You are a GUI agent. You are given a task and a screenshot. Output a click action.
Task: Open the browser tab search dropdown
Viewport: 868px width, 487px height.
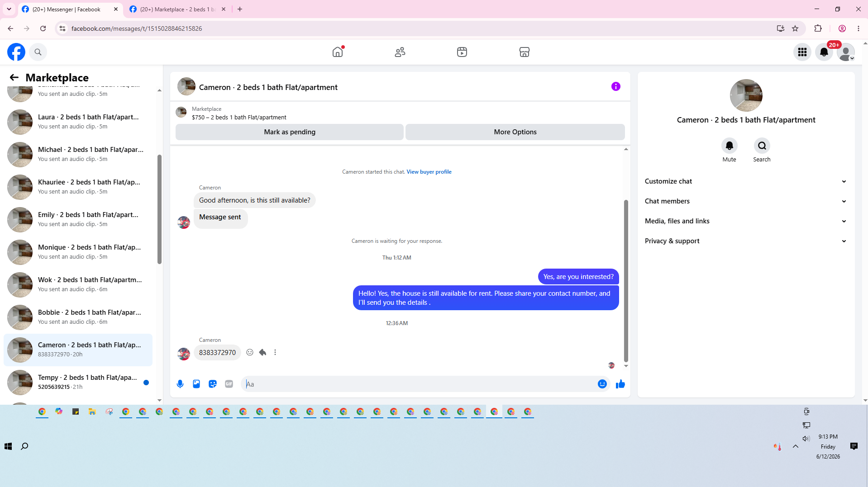(9, 9)
